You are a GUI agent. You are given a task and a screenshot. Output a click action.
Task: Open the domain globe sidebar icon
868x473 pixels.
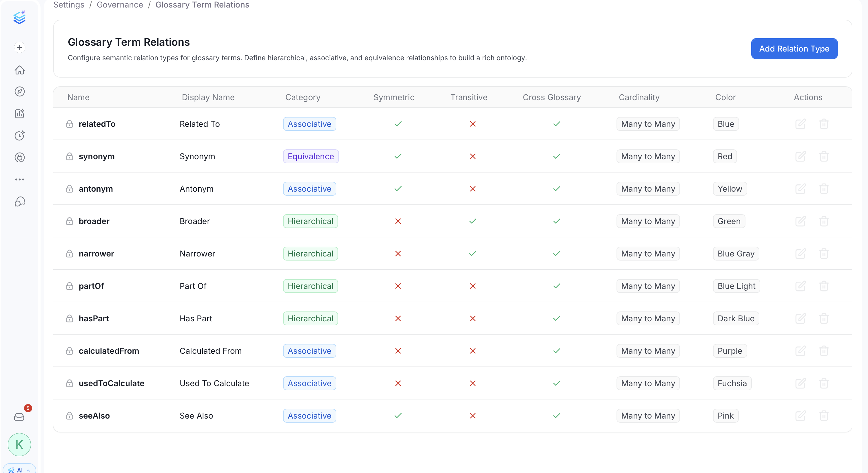[19, 157]
